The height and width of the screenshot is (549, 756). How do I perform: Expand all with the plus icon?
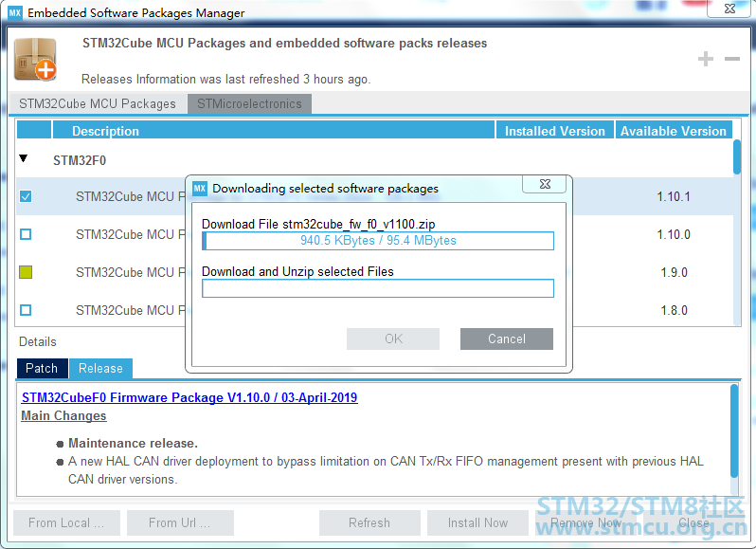tap(706, 59)
